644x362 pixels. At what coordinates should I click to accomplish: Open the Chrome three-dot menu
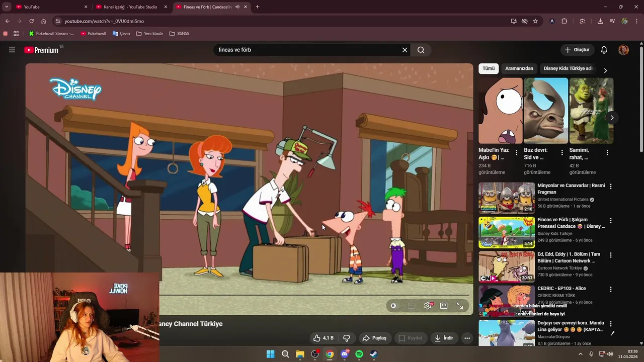637,21
